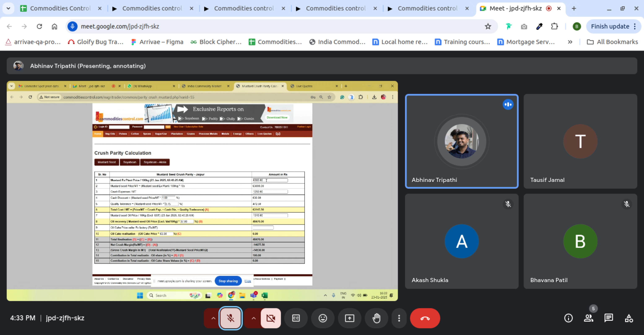Image resolution: width=644 pixels, height=335 pixels.
Task: Click the eyedropper color picker extension
Action: coord(539,26)
